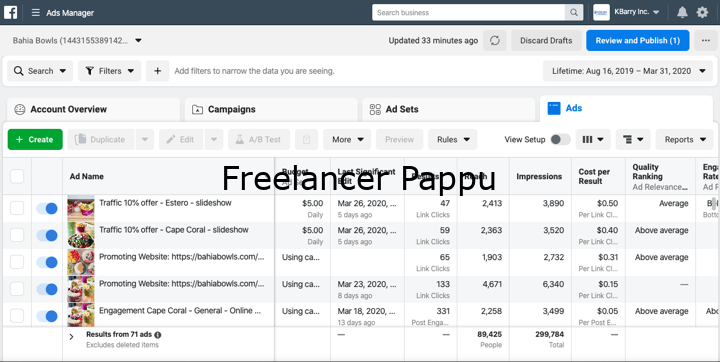720x362 pixels.
Task: Click the Duplicate button
Action: click(101, 139)
